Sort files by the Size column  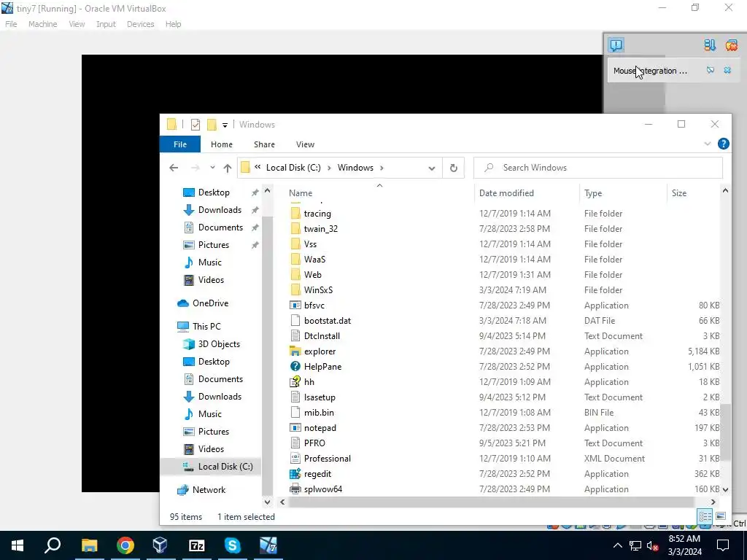point(679,192)
